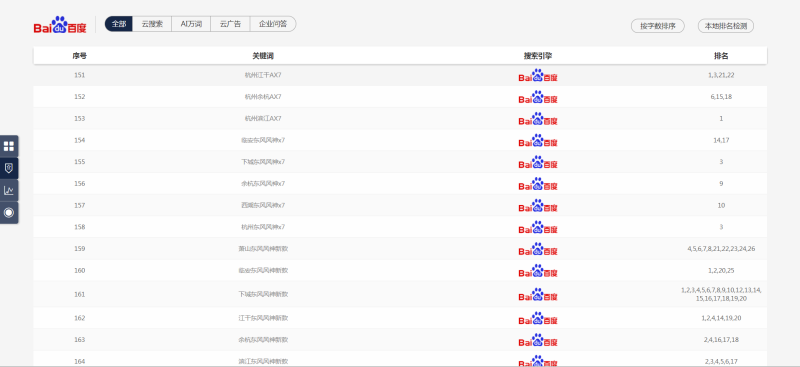Open the grid dashboard icon in left sidebar
Viewport: 800px width, 367px height.
[9, 146]
